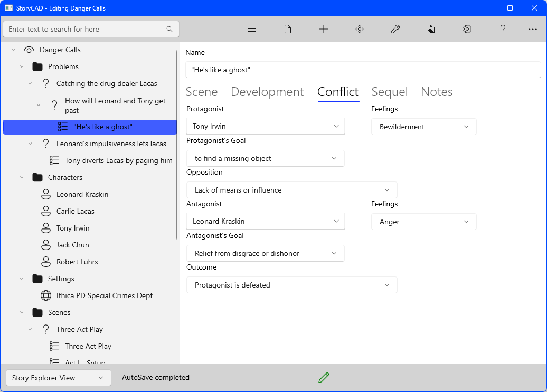Select Carlie Lacas character in tree
547x392 pixels.
[x=75, y=211]
